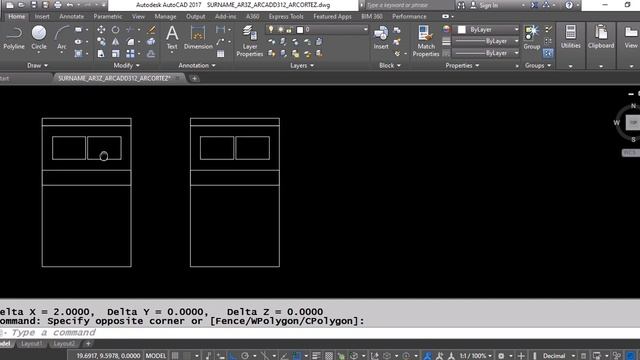Screen dimensions: 640x360
Task: Switch to the Insert ribbon tab
Action: click(x=42, y=16)
